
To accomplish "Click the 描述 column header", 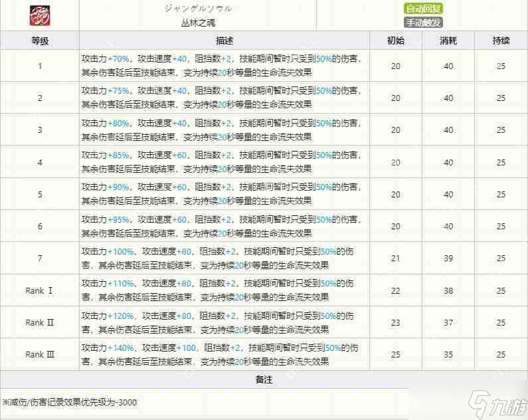I will click(x=224, y=41).
